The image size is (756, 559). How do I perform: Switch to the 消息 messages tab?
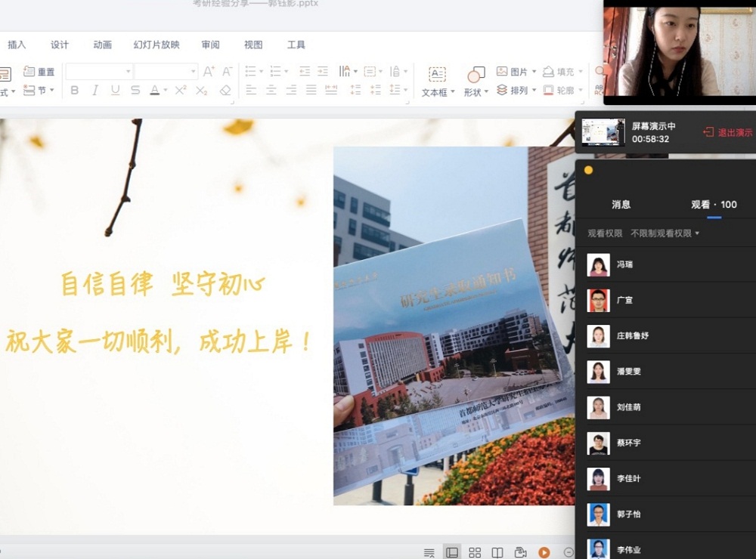[x=621, y=204]
